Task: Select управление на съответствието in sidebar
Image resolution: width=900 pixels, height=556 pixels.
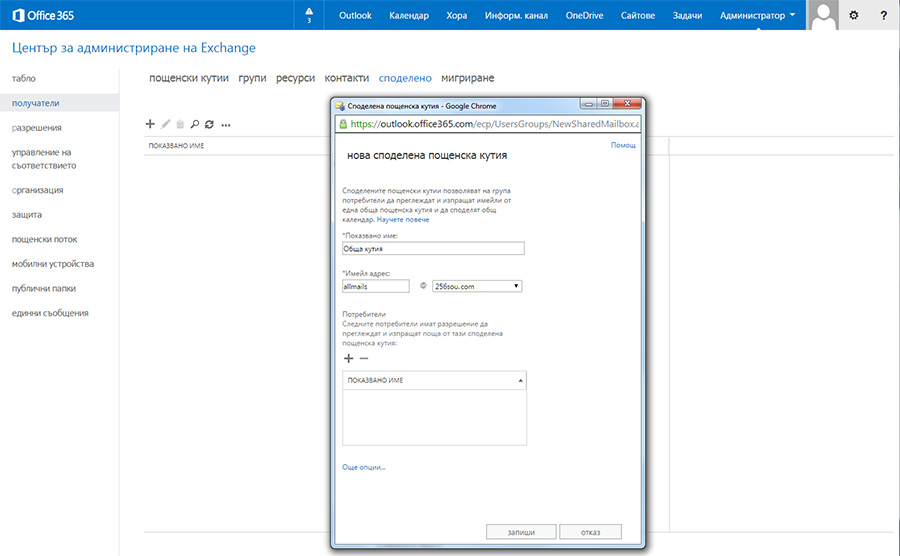Action: (44, 159)
